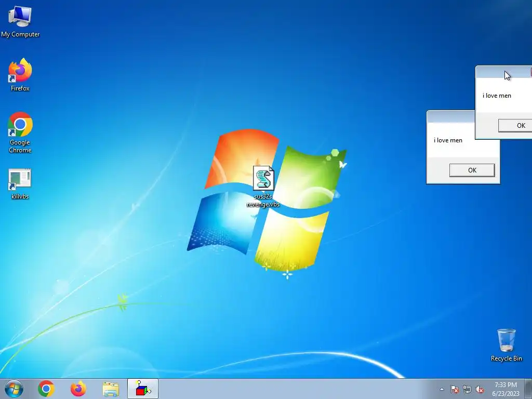Launch Chrome from the taskbar
532x399 pixels.
[46, 389]
